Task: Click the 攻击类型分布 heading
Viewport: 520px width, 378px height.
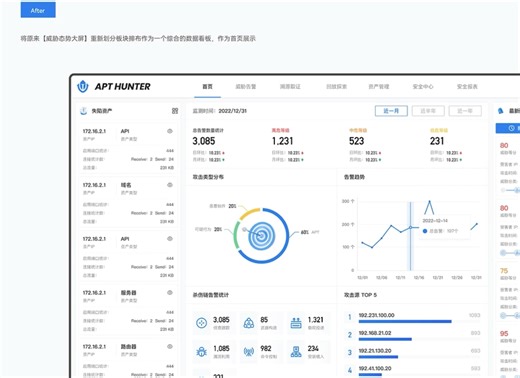Action: click(x=208, y=177)
